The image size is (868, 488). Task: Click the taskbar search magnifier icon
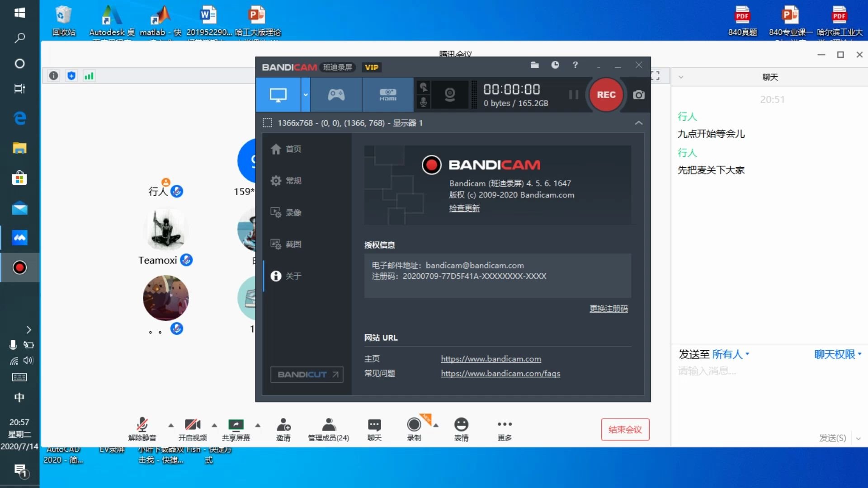click(19, 38)
